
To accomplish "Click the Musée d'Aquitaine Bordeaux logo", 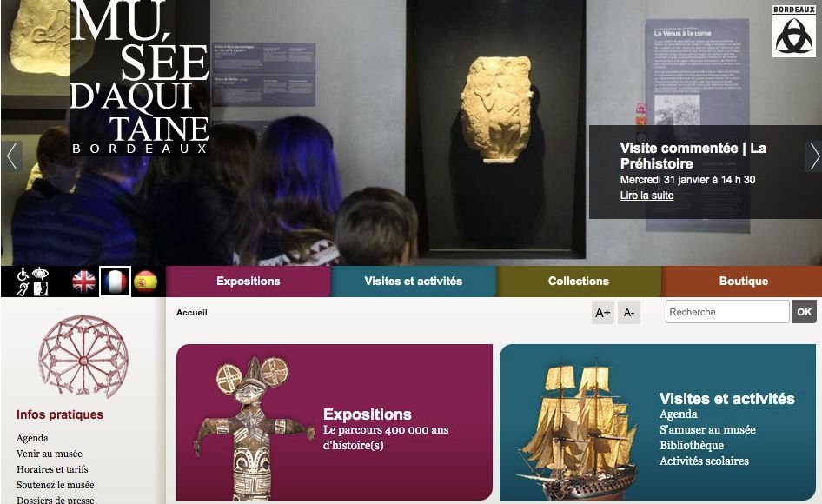I will click(x=140, y=77).
